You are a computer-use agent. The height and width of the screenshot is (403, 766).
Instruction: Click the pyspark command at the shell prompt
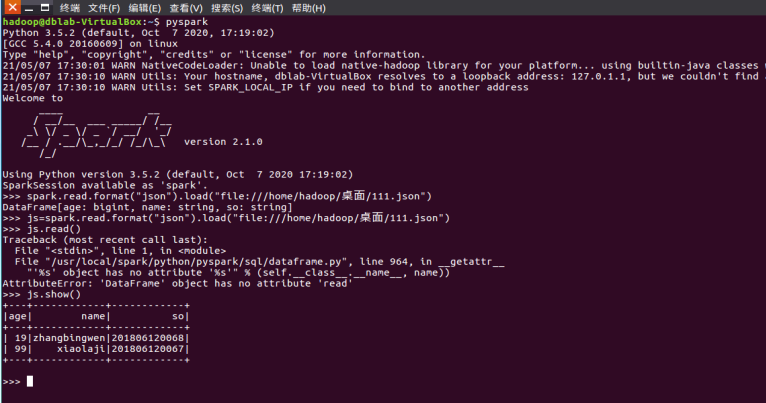[x=187, y=21]
